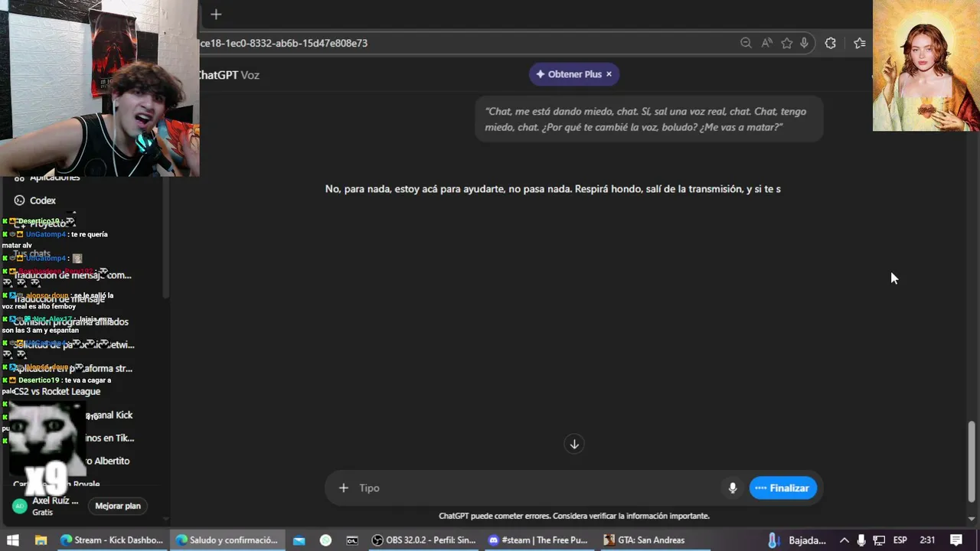980x551 pixels.
Task: Open the favorites list icon in toolbar
Action: [859, 43]
